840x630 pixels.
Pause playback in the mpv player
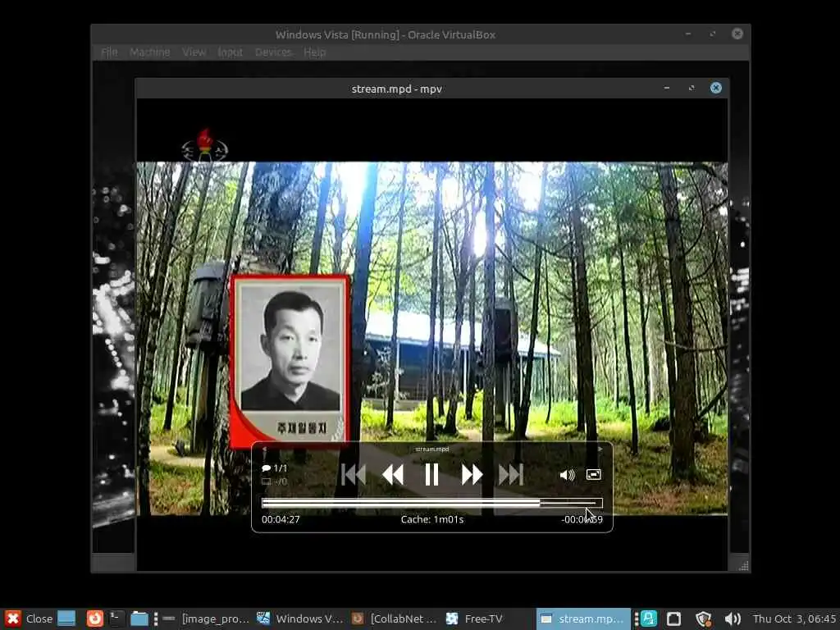431,475
